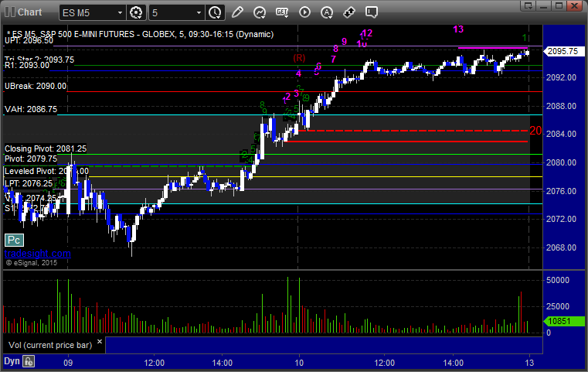Screen dimensions: 588x372
Task: Click the 50000 volume axis label
Action: (558, 280)
